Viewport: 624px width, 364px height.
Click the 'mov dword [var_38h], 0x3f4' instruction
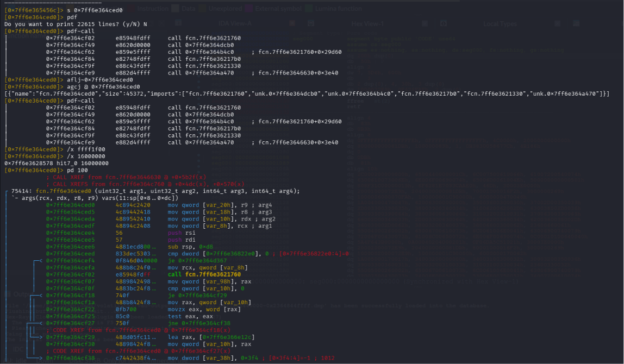pos(213,359)
